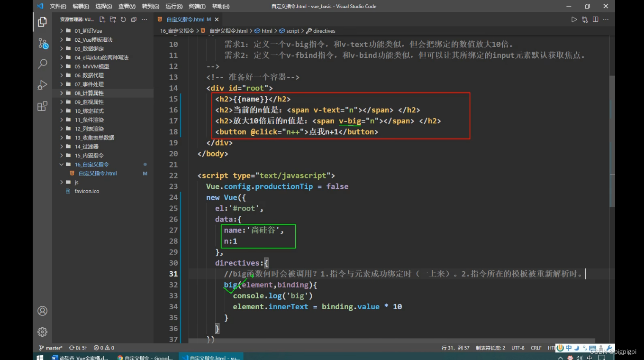Expand the 11_条件渲染 folder
644x360 pixels.
pos(103,120)
